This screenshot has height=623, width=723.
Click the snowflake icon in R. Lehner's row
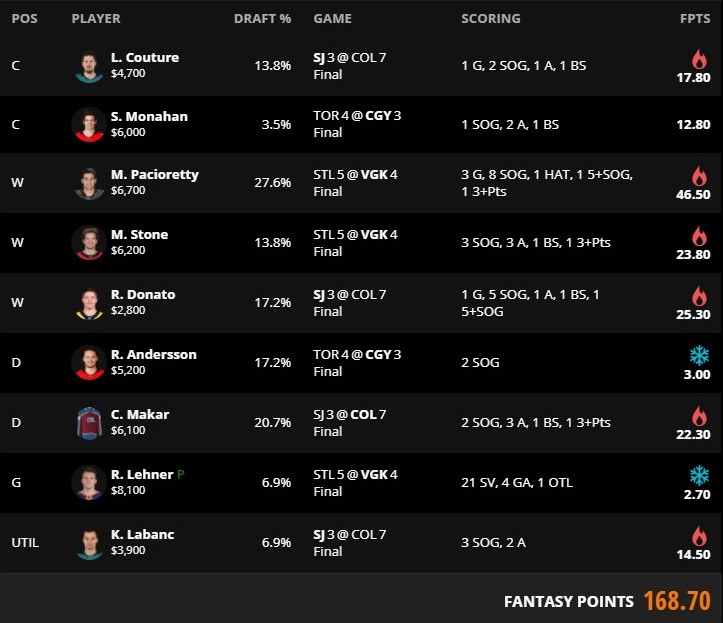[x=698, y=473]
